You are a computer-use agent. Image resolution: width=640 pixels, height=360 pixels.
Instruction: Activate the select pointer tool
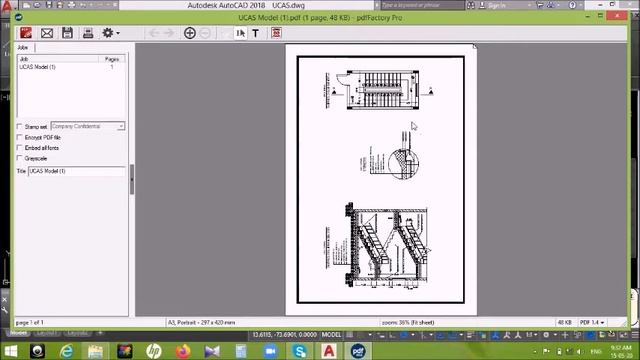pyautogui.click(x=240, y=33)
